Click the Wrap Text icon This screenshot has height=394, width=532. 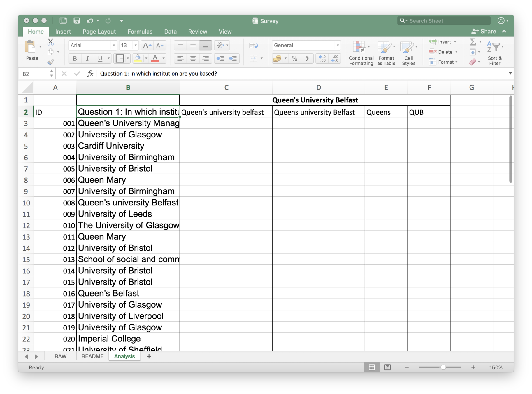coord(254,46)
